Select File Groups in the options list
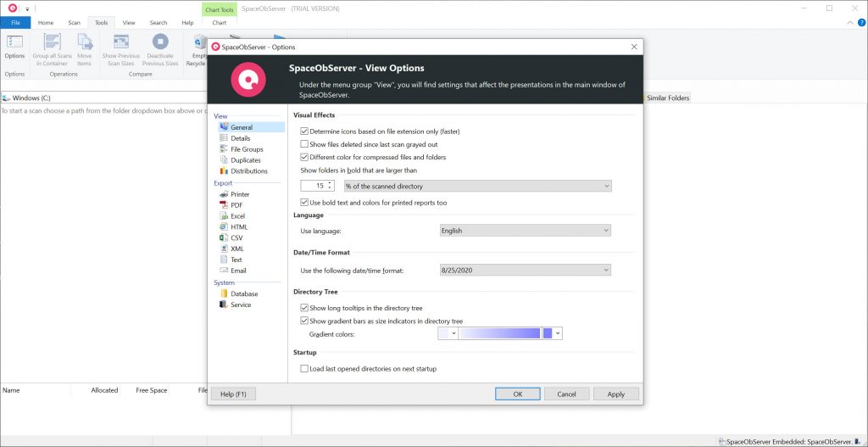868x447 pixels. 247,149
